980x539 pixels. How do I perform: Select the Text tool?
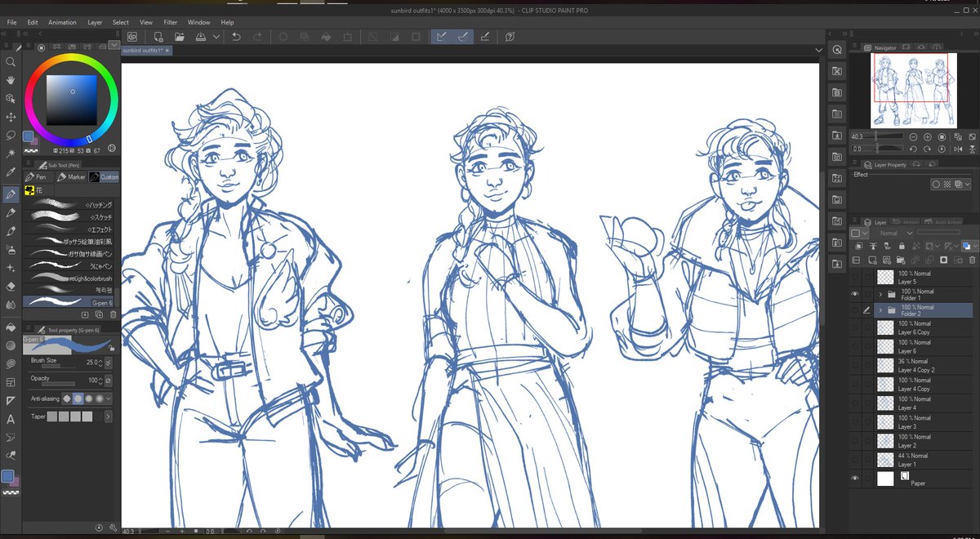point(11,419)
